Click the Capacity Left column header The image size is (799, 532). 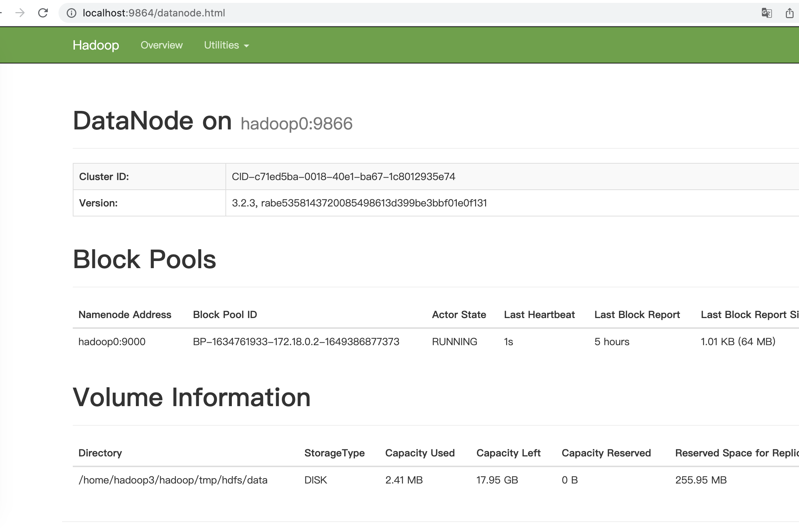(x=508, y=453)
